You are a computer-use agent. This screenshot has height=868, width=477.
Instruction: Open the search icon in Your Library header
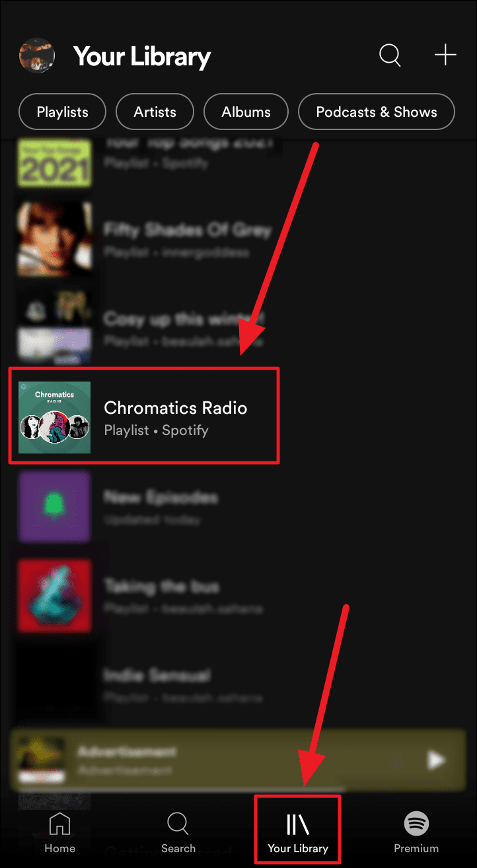tap(390, 55)
